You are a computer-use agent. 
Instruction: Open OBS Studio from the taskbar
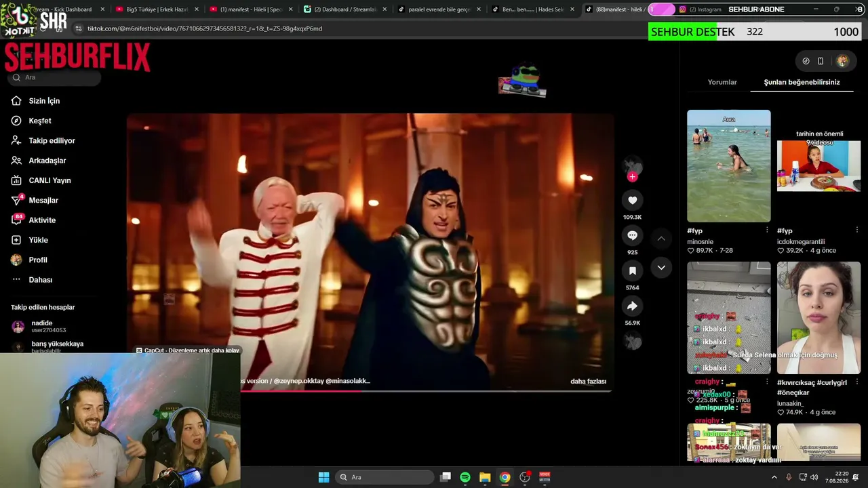tap(524, 477)
